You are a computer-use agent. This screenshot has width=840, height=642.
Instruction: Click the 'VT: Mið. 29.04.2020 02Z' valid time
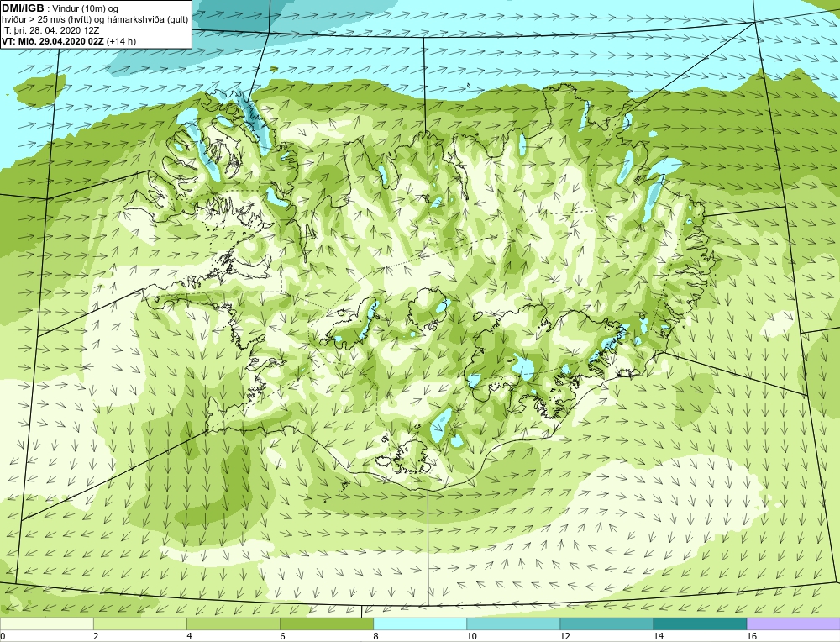(54, 41)
